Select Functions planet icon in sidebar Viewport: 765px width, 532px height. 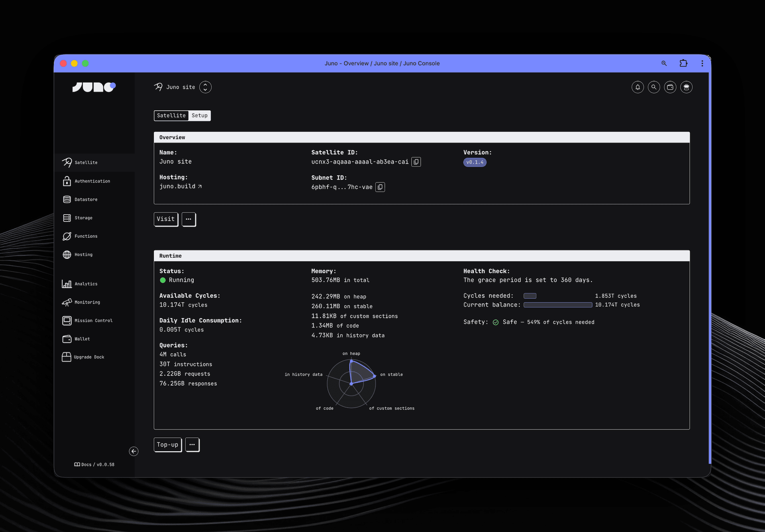(x=67, y=236)
